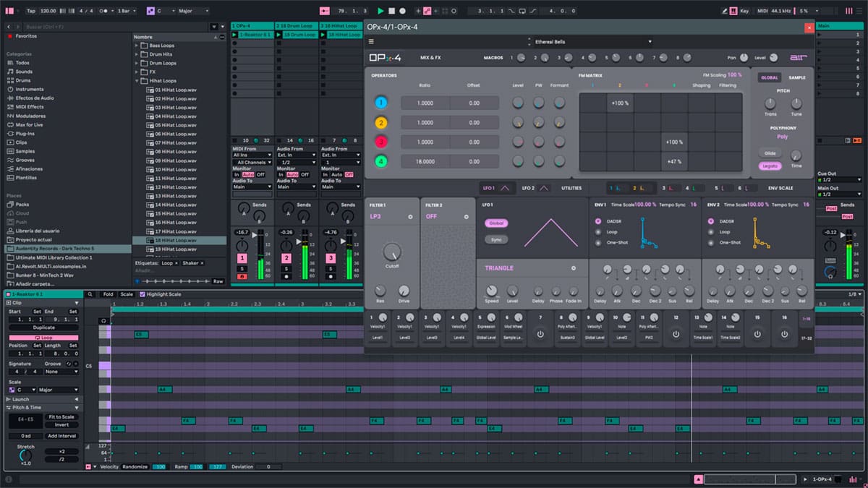Click the Duplicate clip button

(43, 328)
